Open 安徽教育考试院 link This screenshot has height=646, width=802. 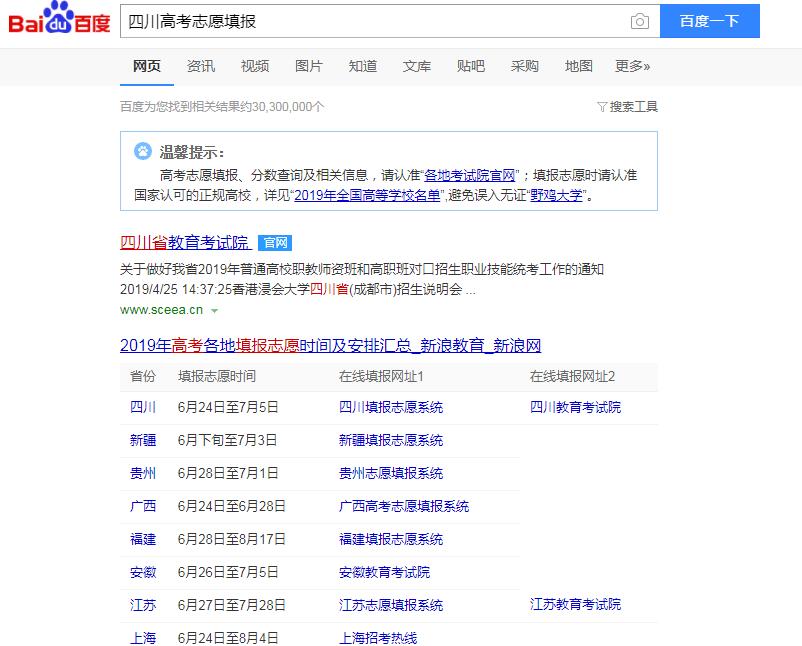click(384, 572)
